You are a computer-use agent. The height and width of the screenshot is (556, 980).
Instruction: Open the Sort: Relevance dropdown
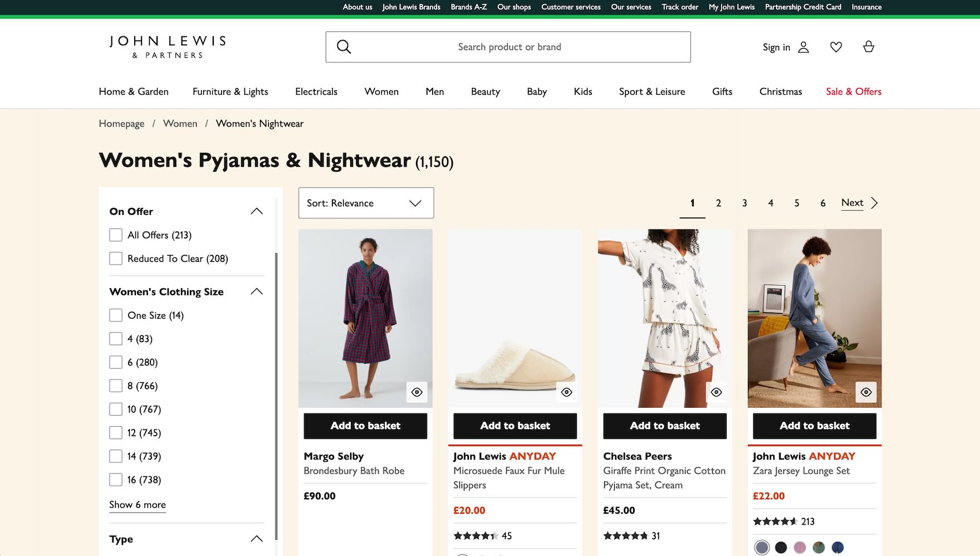click(x=366, y=203)
